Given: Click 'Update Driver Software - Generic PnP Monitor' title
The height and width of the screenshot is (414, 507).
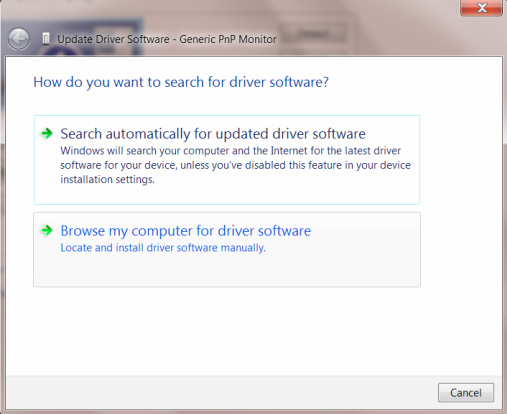Looking at the screenshot, I should [x=167, y=39].
